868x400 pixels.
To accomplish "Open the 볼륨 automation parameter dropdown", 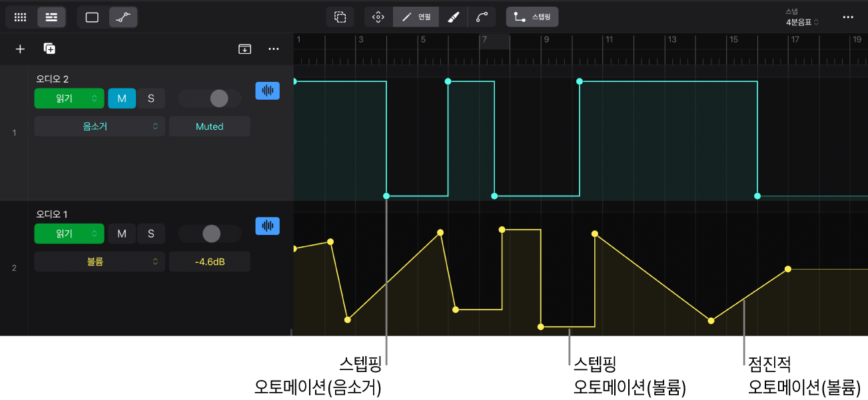I will pyautogui.click(x=99, y=262).
